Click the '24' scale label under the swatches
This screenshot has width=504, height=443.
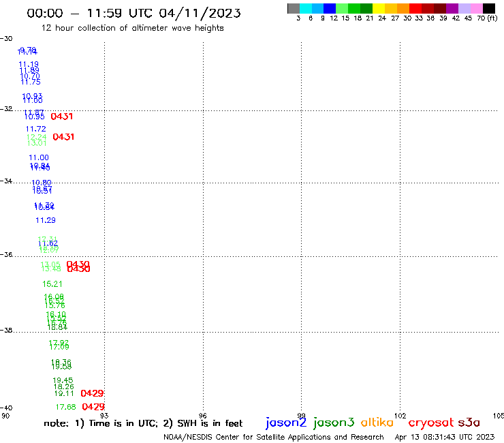[382, 18]
